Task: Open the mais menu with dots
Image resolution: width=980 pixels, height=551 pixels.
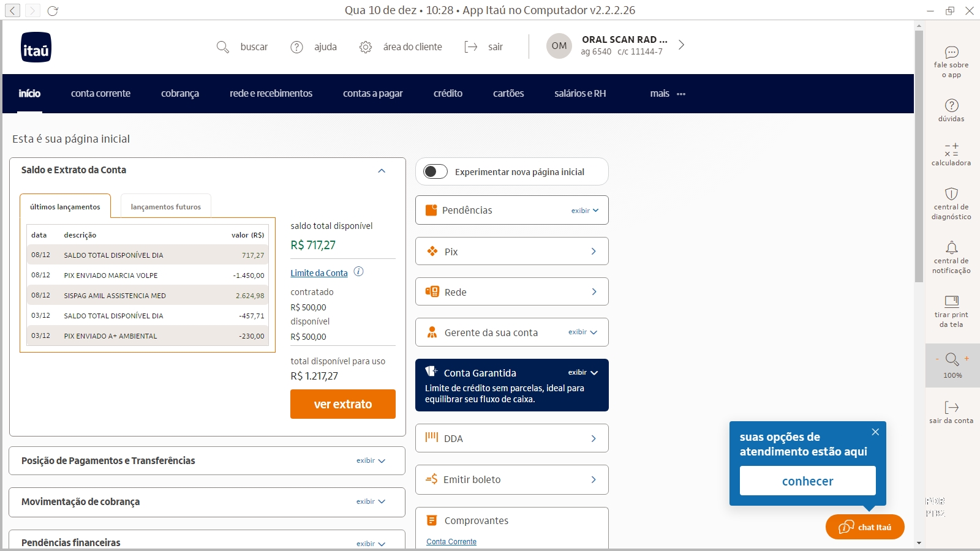Action: click(x=668, y=94)
